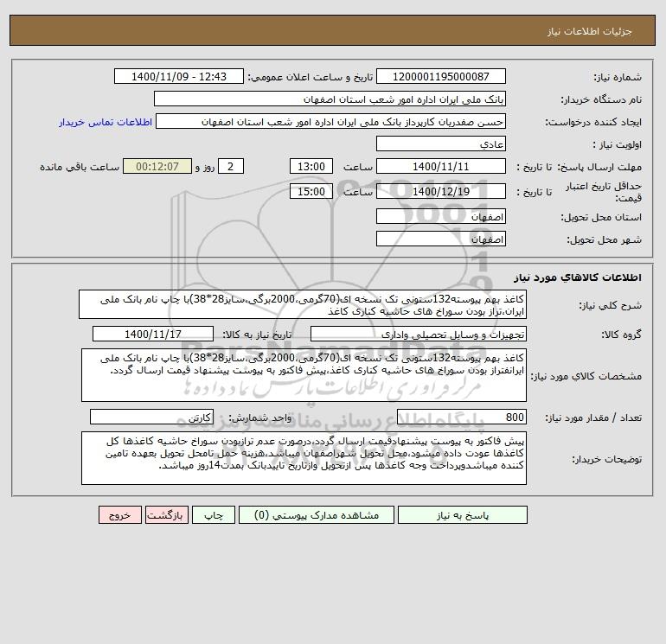Click the remaining days field showing 2
Screen dimensions: 666x644
231,167
